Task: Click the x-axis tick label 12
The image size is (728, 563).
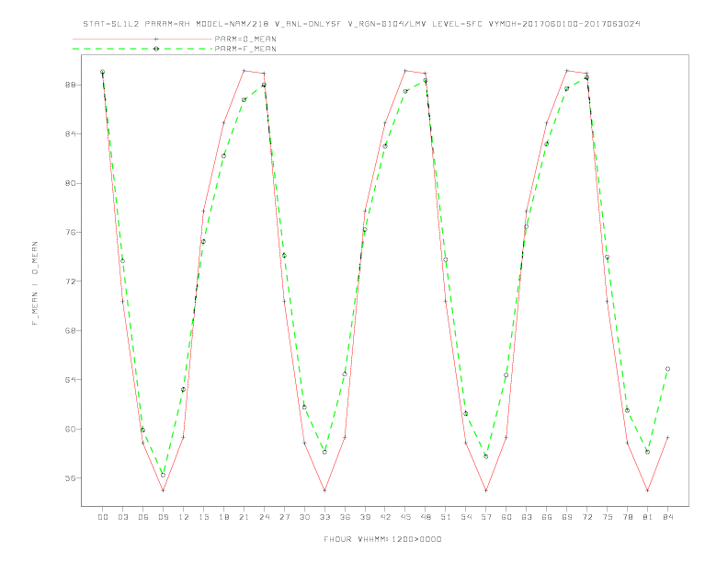Action: [184, 517]
